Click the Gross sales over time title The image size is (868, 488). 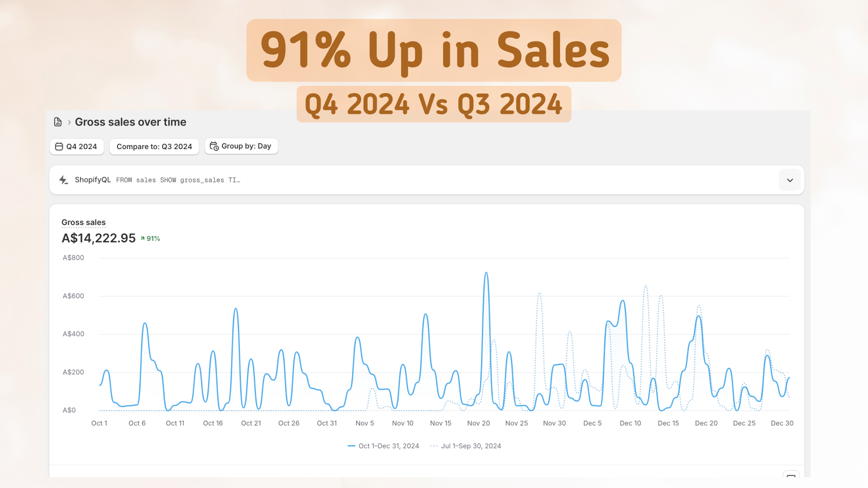(130, 122)
